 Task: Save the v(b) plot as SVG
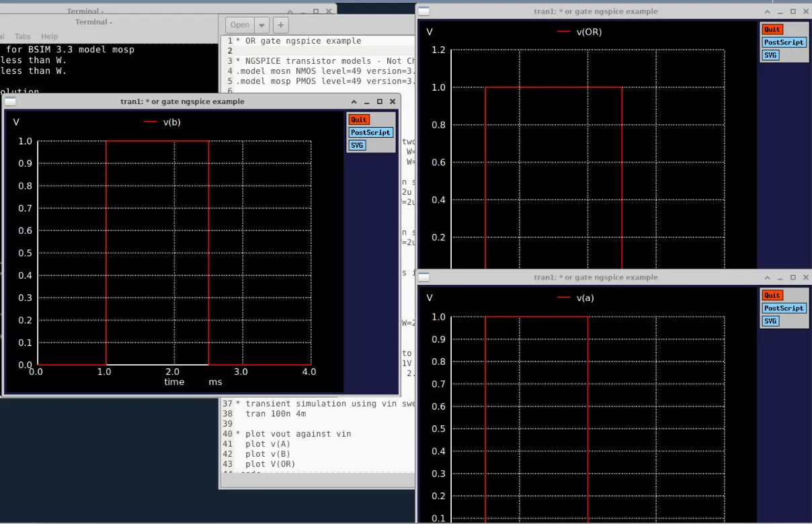[x=358, y=145]
